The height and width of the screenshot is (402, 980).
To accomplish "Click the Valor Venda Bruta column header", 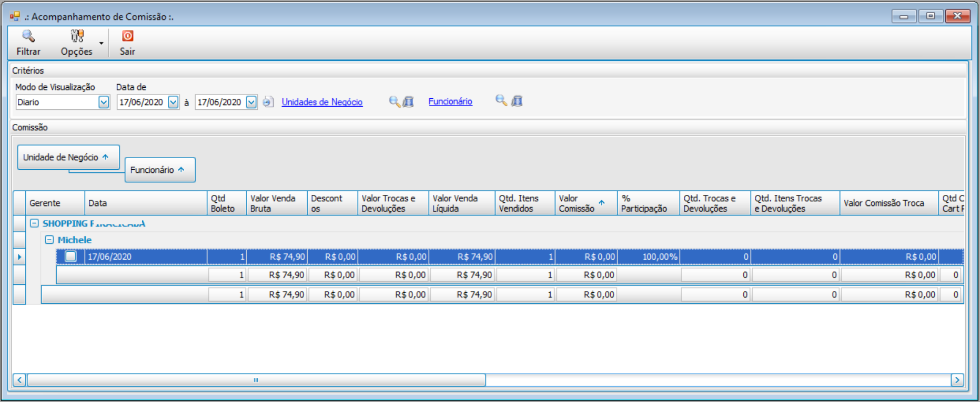I will 277,203.
